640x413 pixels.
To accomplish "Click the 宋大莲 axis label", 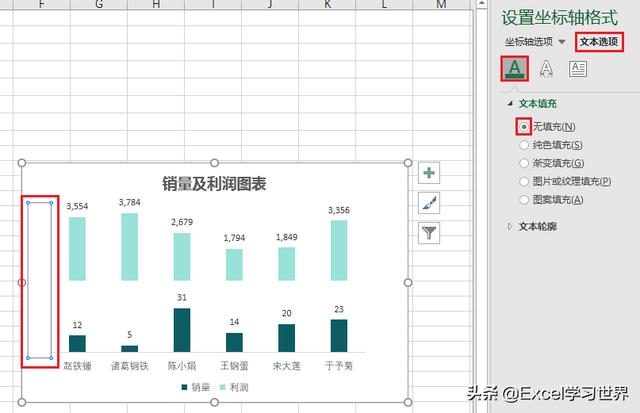I will pyautogui.click(x=287, y=366).
